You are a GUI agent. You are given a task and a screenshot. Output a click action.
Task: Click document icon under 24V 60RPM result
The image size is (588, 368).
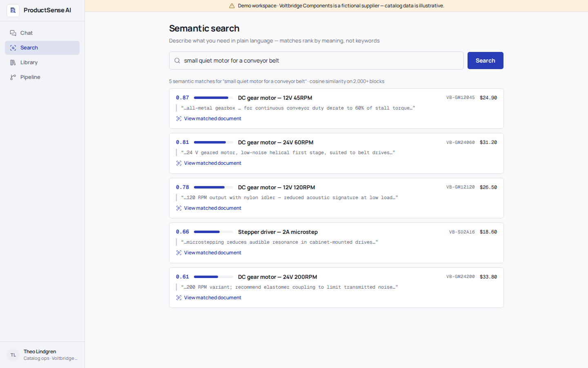tap(179, 163)
